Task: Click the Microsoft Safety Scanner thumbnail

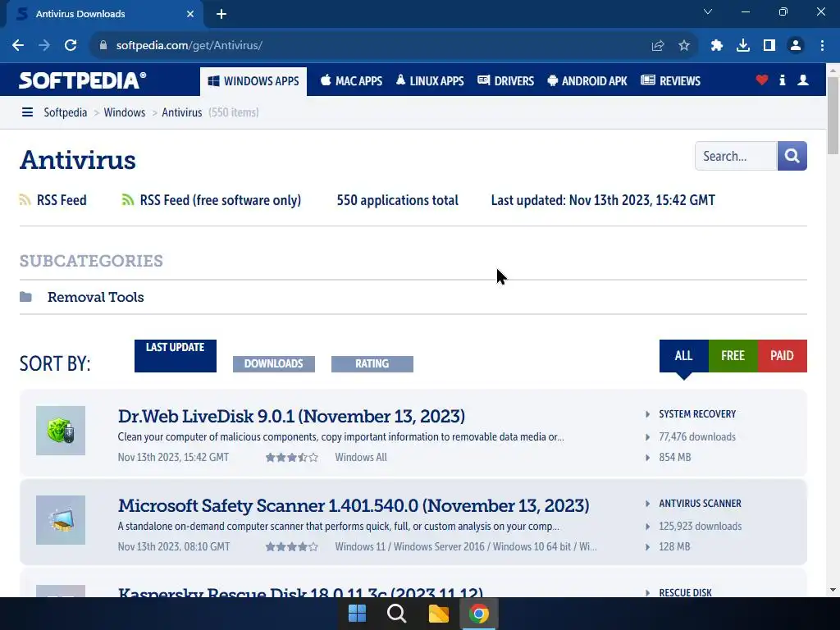Action: click(x=61, y=520)
